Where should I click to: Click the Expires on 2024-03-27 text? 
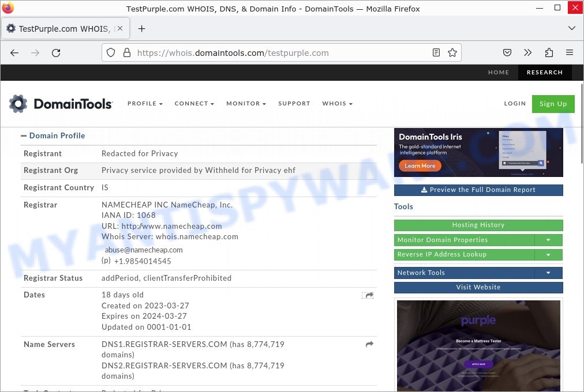144,316
